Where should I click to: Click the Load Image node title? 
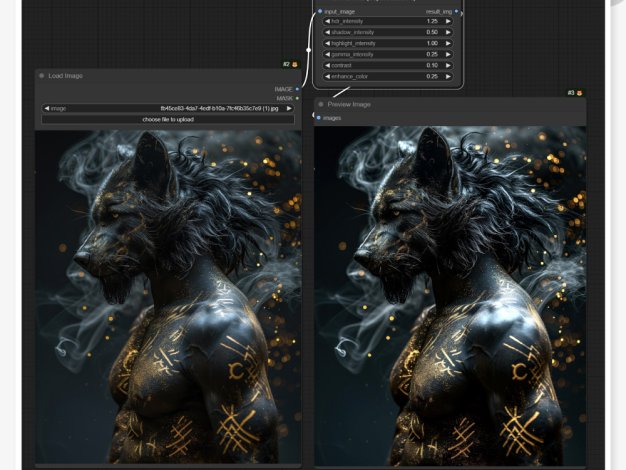65,76
